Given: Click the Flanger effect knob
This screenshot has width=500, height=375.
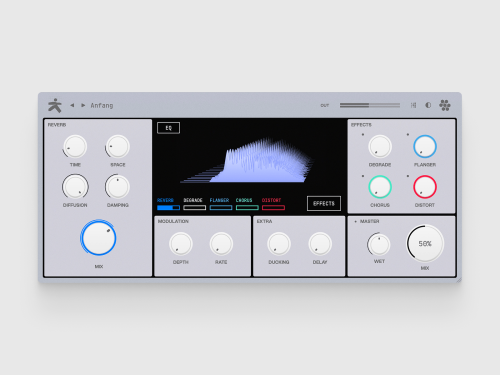Looking at the screenshot, I should click(x=425, y=146).
